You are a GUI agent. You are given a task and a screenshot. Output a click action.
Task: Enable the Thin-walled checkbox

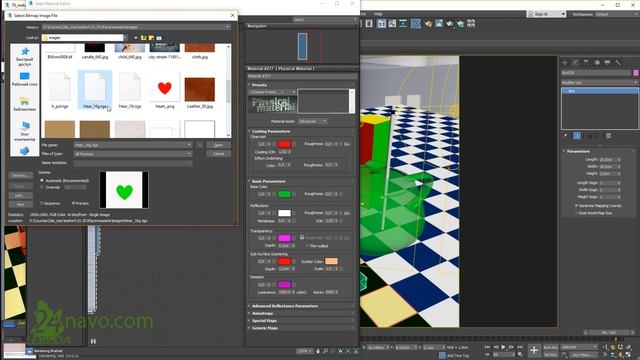point(307,246)
